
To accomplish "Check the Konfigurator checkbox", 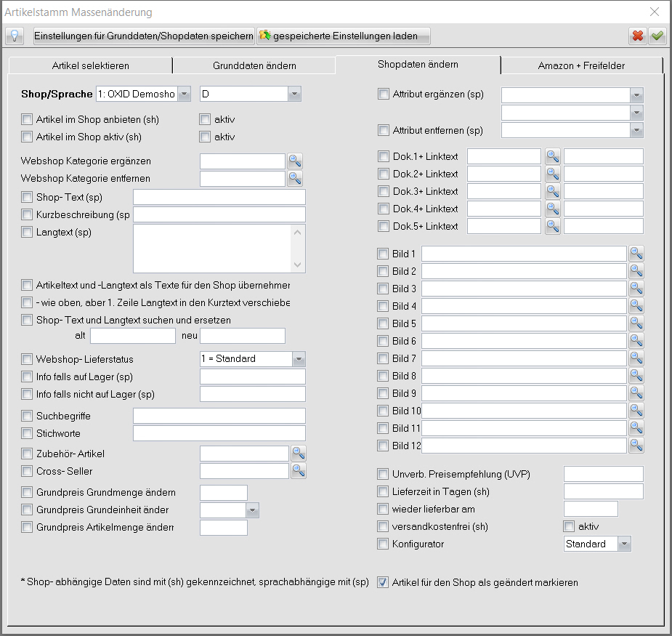I will tap(383, 544).
